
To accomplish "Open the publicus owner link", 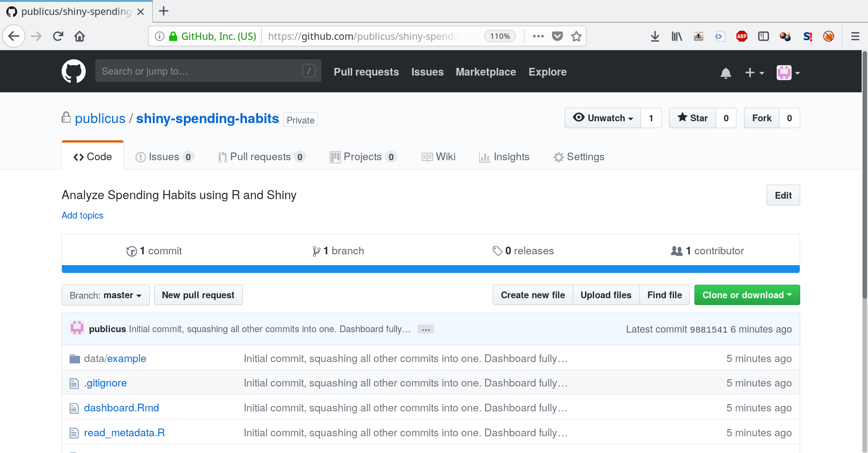I will [x=100, y=119].
